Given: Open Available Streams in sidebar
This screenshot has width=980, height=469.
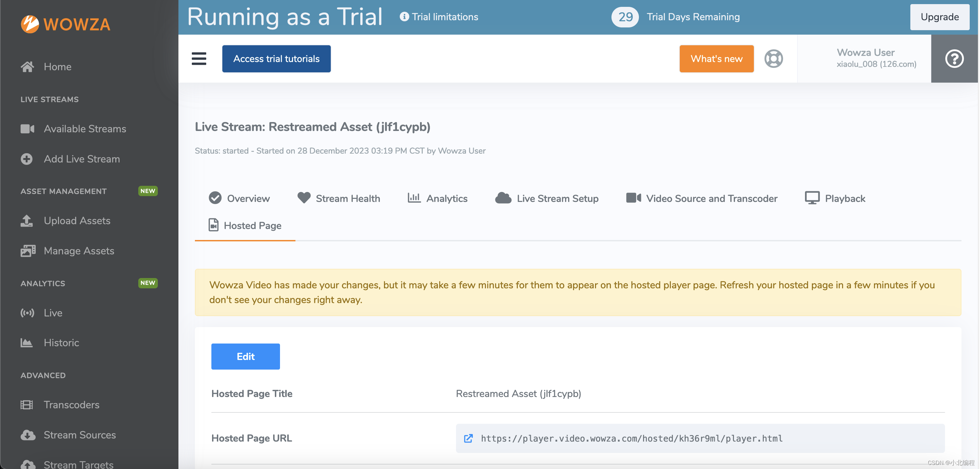Looking at the screenshot, I should pos(85,129).
